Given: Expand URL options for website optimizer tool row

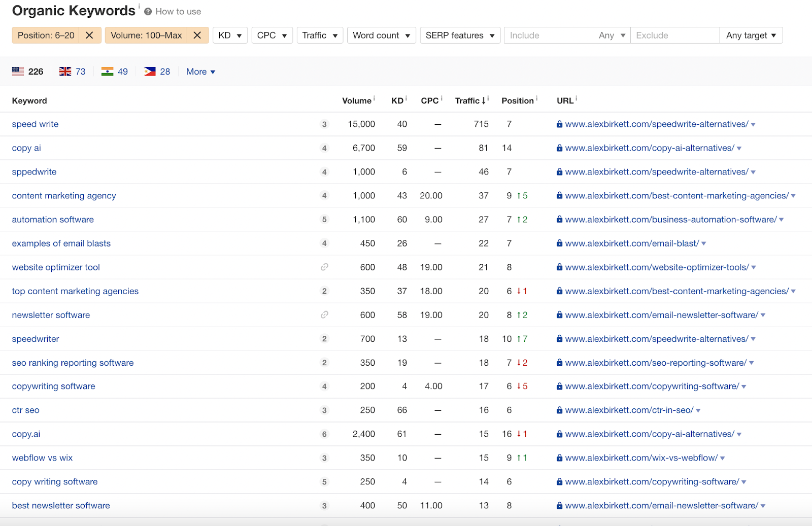Looking at the screenshot, I should coord(754,268).
